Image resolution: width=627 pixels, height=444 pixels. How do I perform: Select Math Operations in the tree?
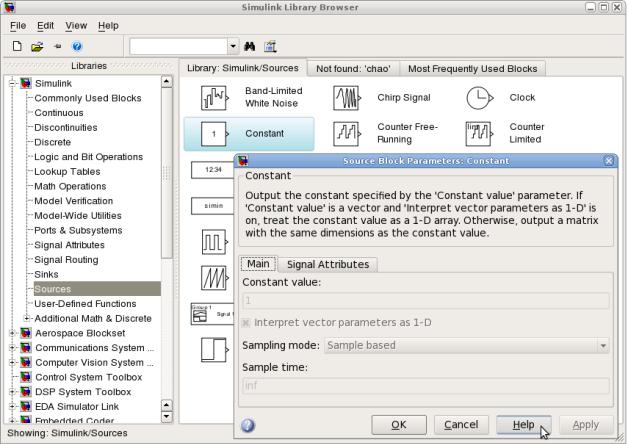[70, 186]
